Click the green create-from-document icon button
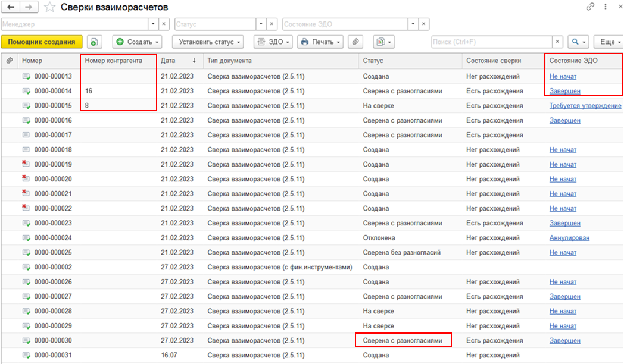 (95, 42)
